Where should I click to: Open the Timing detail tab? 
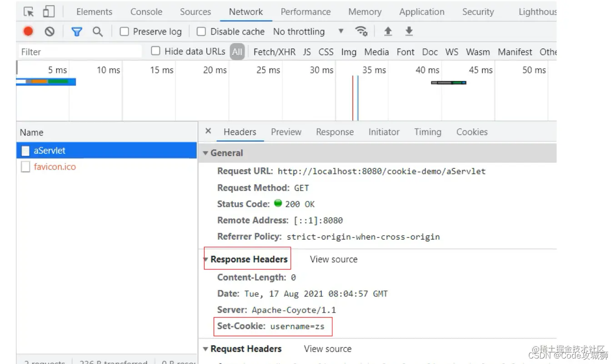pos(428,132)
